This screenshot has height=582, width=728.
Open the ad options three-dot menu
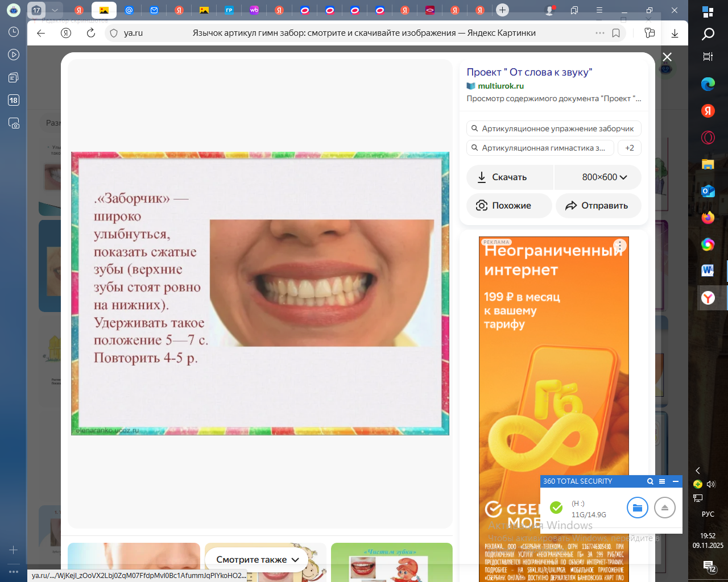tap(620, 246)
